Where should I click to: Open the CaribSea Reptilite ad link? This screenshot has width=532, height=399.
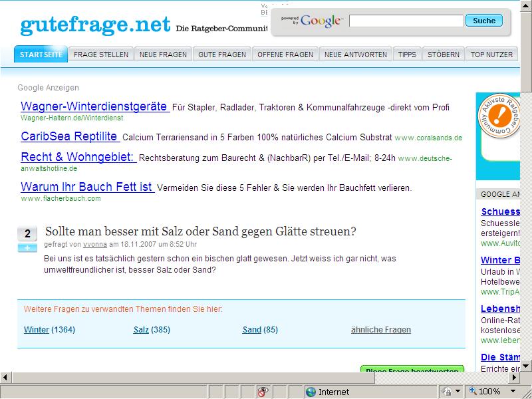click(x=70, y=136)
